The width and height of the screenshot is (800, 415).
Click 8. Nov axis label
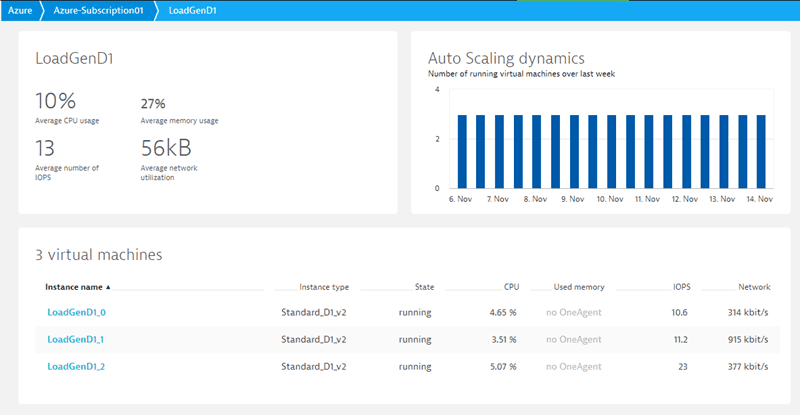(x=535, y=199)
